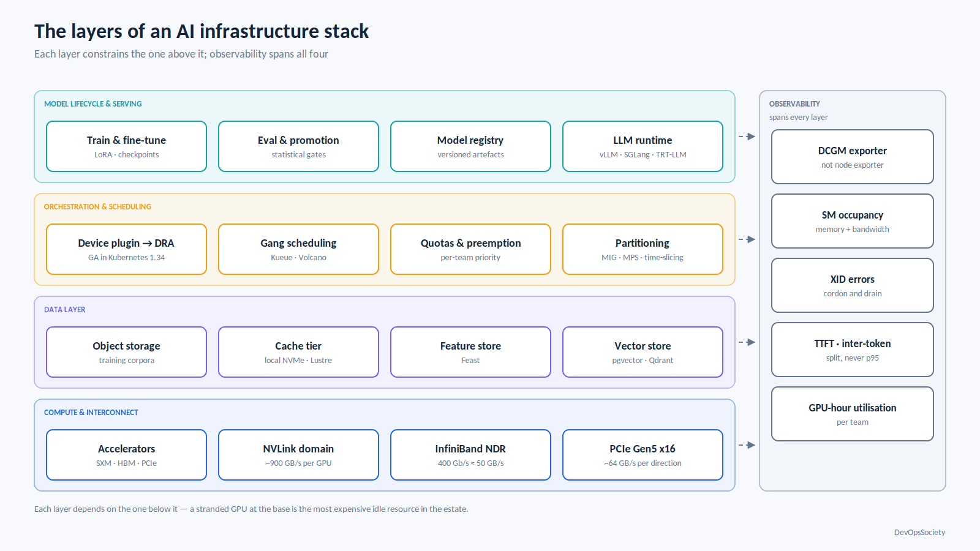
Task: Click the ORCHESTRATION & SCHEDULING label
Action: (x=97, y=207)
